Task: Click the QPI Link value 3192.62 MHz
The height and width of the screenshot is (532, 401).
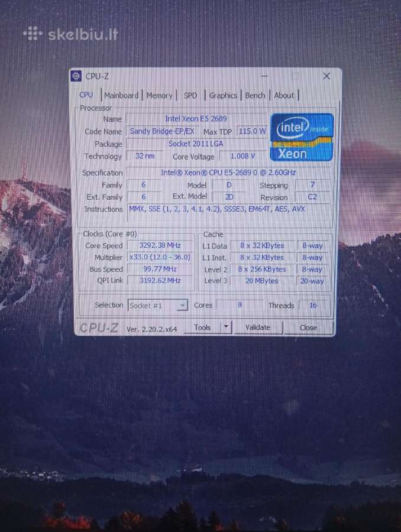Action: pos(160,281)
